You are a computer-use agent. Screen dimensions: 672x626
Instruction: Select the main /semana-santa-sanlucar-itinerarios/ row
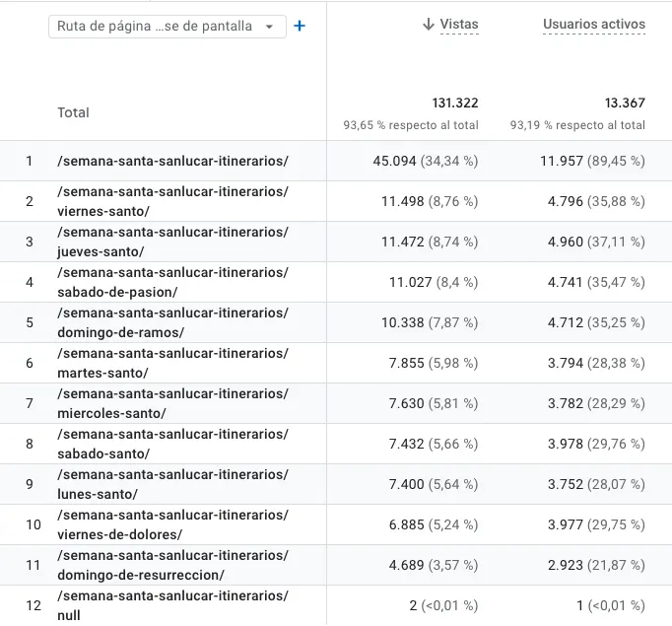173,161
